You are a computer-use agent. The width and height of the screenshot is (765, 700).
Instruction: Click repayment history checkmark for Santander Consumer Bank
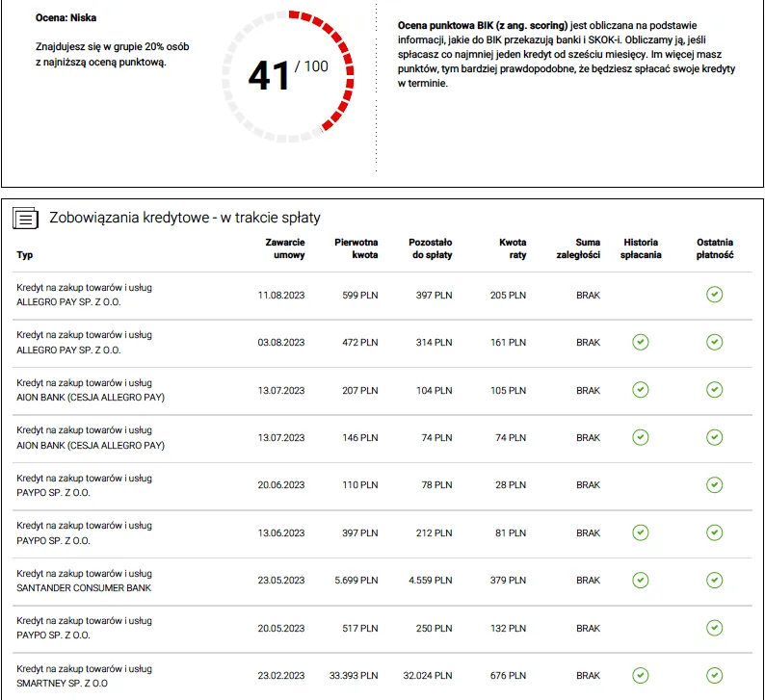tap(640, 580)
